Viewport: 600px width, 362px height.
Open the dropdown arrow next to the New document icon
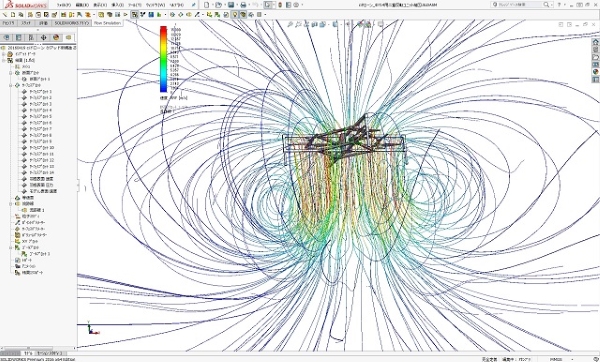(x=212, y=5)
